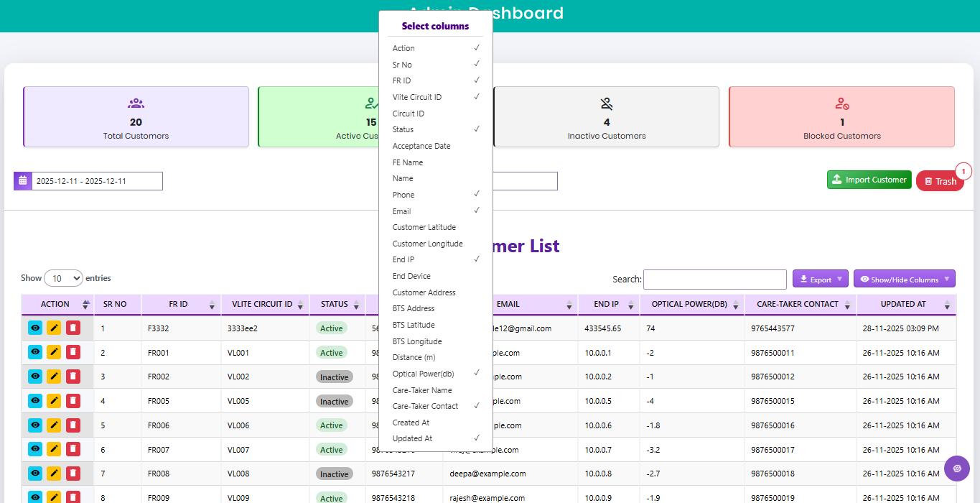Click the Inactive status badge for FR002
Image resolution: width=980 pixels, height=503 pixels.
coord(335,377)
